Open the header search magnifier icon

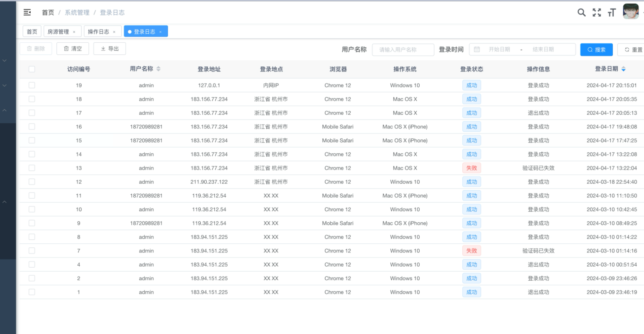(x=581, y=12)
